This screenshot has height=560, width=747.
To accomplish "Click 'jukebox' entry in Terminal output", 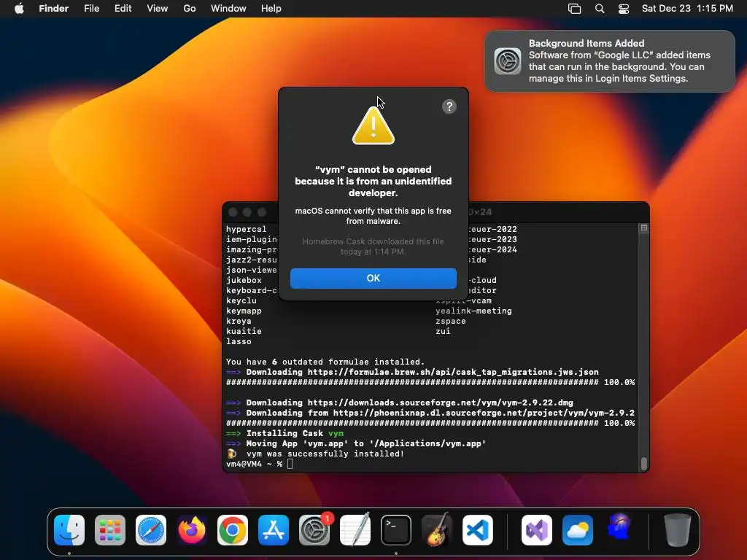I will tap(244, 281).
